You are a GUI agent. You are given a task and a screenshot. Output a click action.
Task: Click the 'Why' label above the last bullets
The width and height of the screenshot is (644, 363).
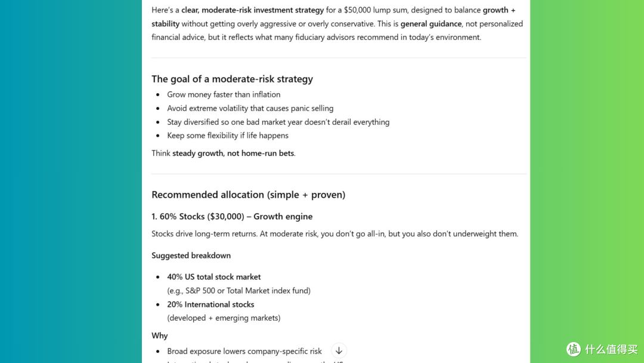coord(159,336)
